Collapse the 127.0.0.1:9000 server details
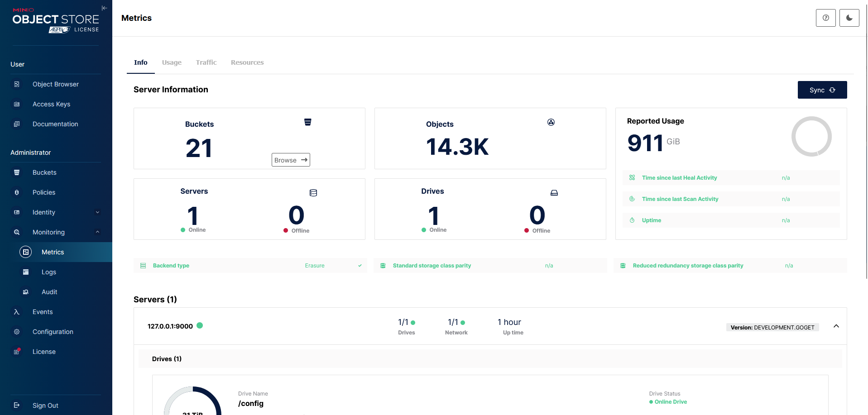Viewport: 868px width, 415px height. (x=836, y=326)
